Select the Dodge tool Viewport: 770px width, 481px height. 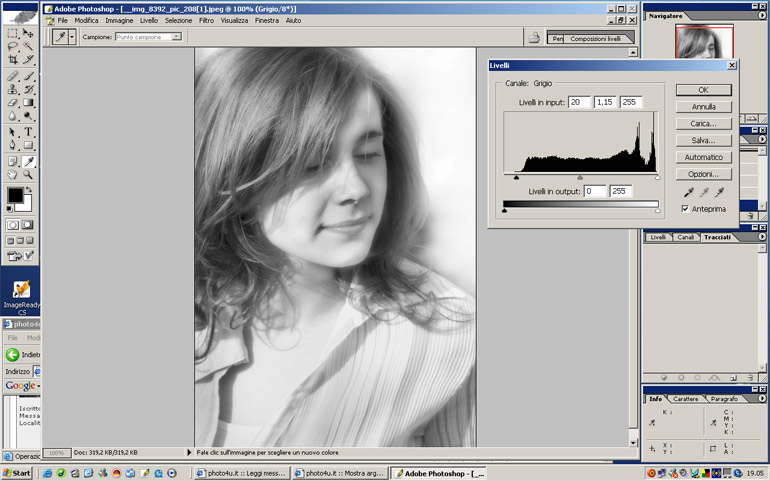click(28, 116)
